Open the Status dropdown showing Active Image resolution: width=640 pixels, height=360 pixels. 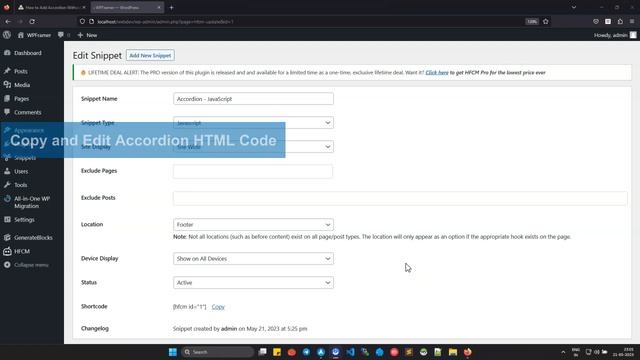[253, 282]
